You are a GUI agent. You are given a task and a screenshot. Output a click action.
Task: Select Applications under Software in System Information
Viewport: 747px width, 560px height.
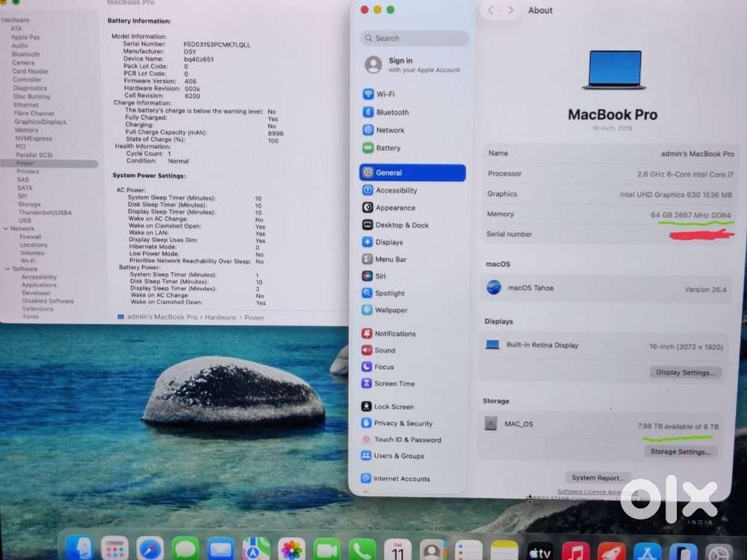(x=39, y=284)
